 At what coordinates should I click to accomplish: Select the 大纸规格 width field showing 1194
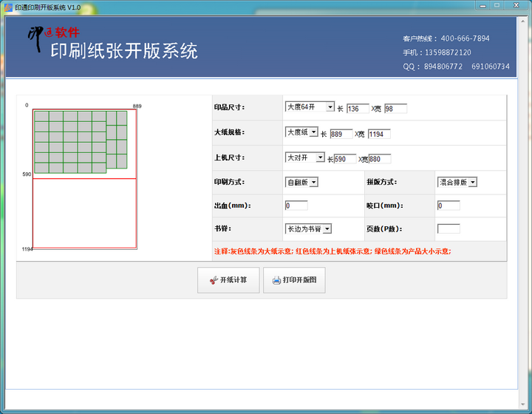point(378,134)
